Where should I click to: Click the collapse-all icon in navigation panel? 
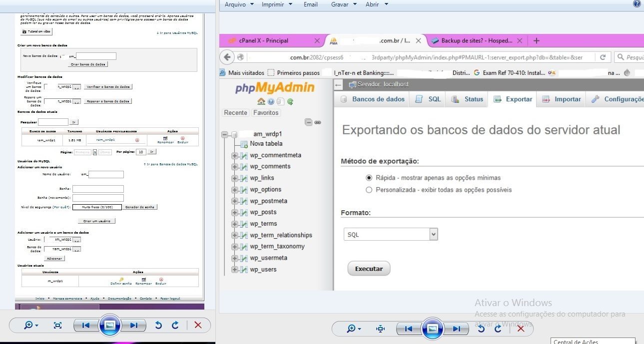309,122
